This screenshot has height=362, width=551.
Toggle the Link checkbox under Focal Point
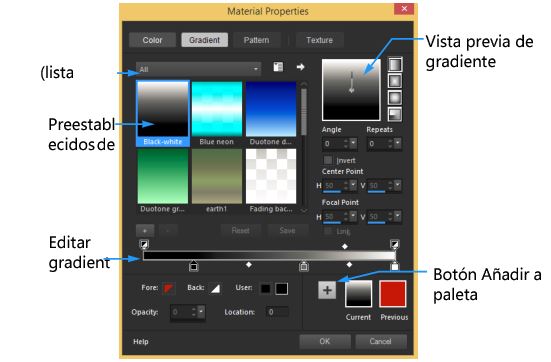point(328,231)
